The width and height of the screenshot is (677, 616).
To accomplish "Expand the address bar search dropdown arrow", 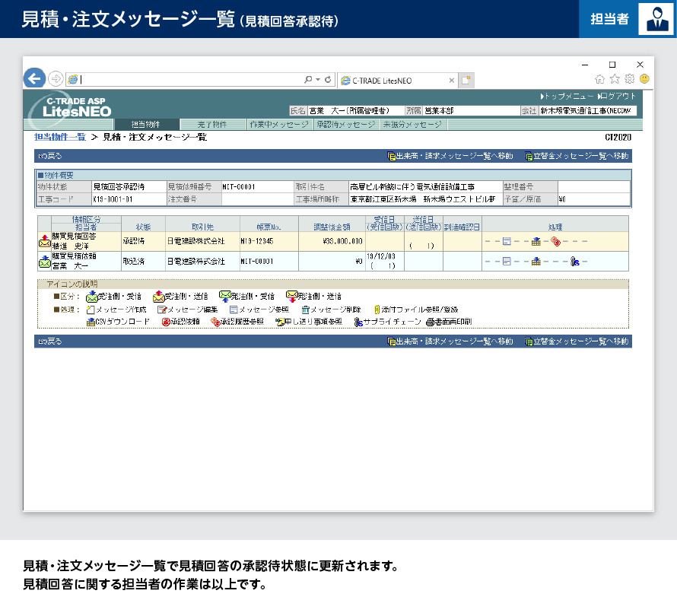I will (x=318, y=79).
